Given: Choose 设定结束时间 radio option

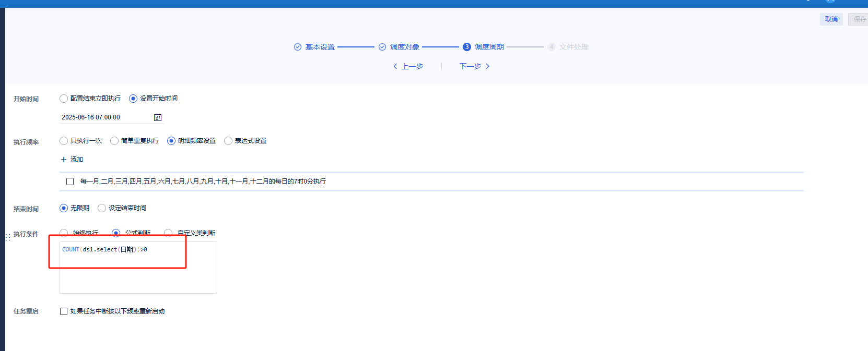Looking at the screenshot, I should (x=102, y=208).
